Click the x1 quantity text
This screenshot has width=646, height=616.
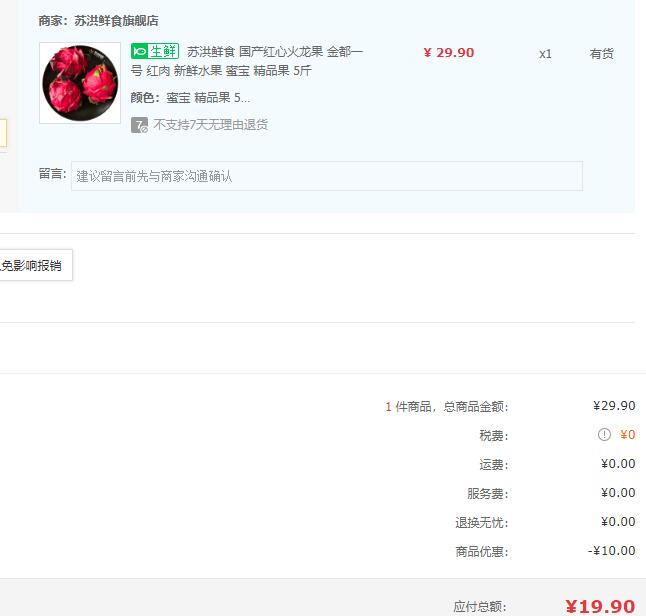545,54
